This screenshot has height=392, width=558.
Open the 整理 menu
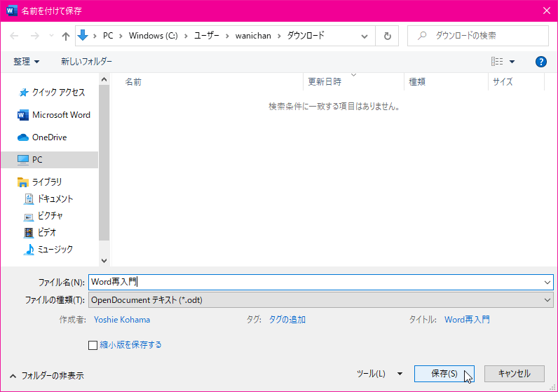coord(26,62)
